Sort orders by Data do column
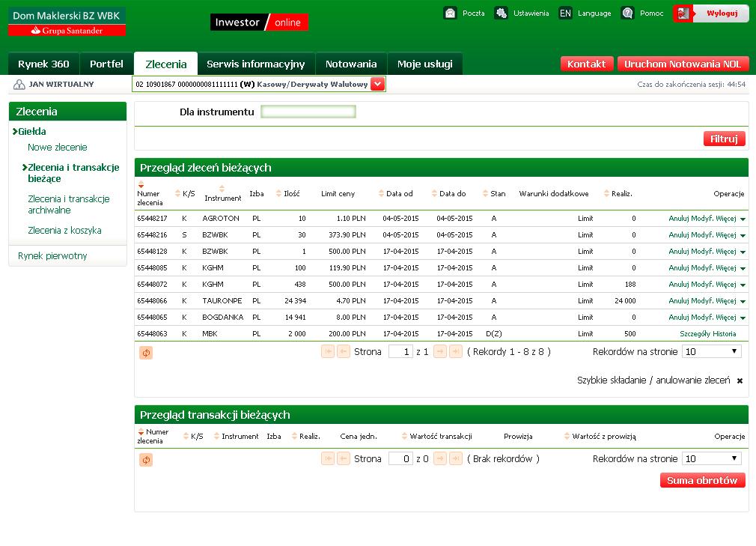756x546 pixels. pos(434,193)
